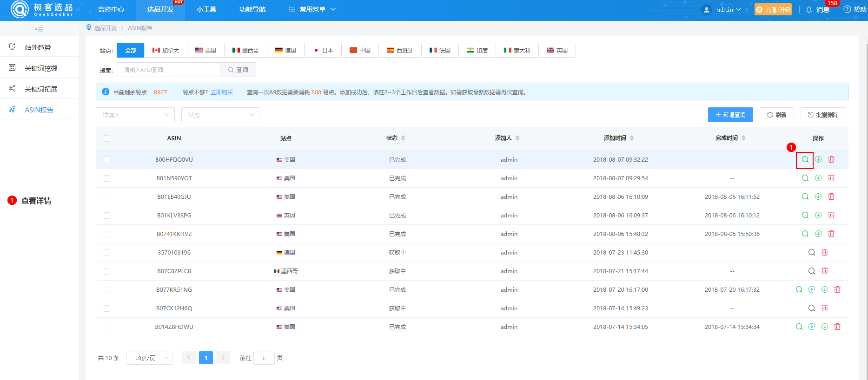Open the 监控中心 menu
This screenshot has height=380, width=868.
(x=111, y=9)
